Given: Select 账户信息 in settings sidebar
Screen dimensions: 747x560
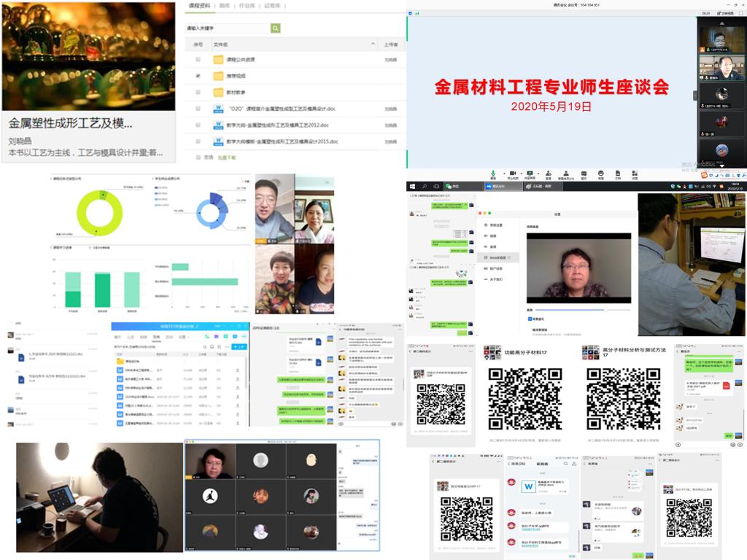Looking at the screenshot, I should 494,268.
